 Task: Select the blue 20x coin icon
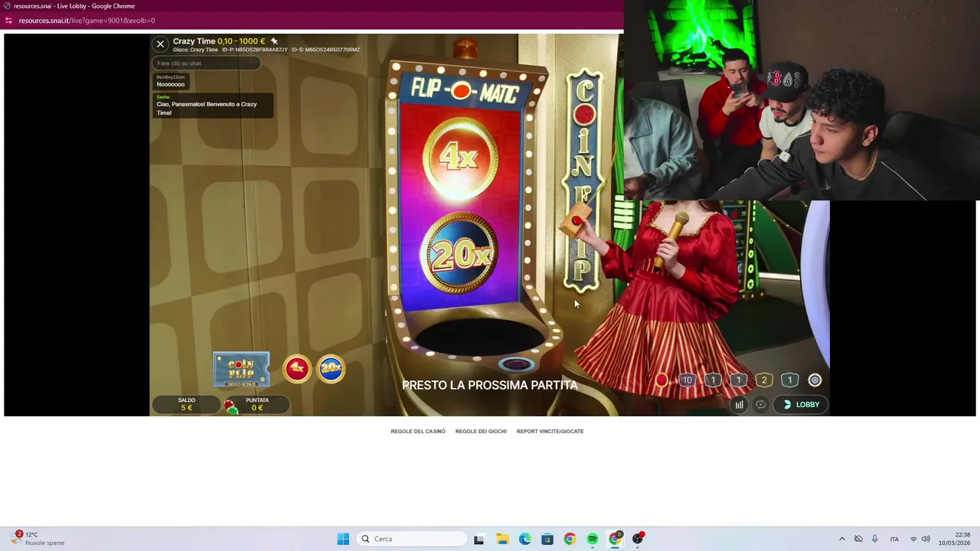(x=331, y=369)
